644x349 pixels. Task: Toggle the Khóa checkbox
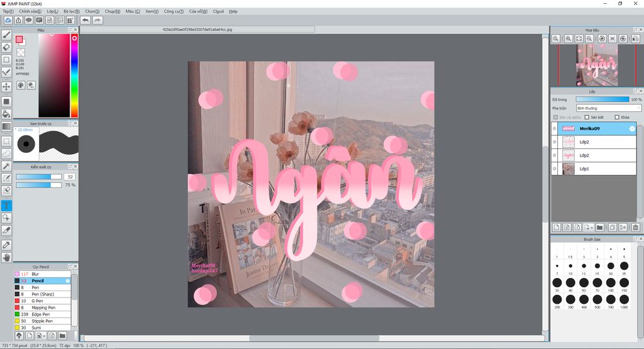[617, 118]
